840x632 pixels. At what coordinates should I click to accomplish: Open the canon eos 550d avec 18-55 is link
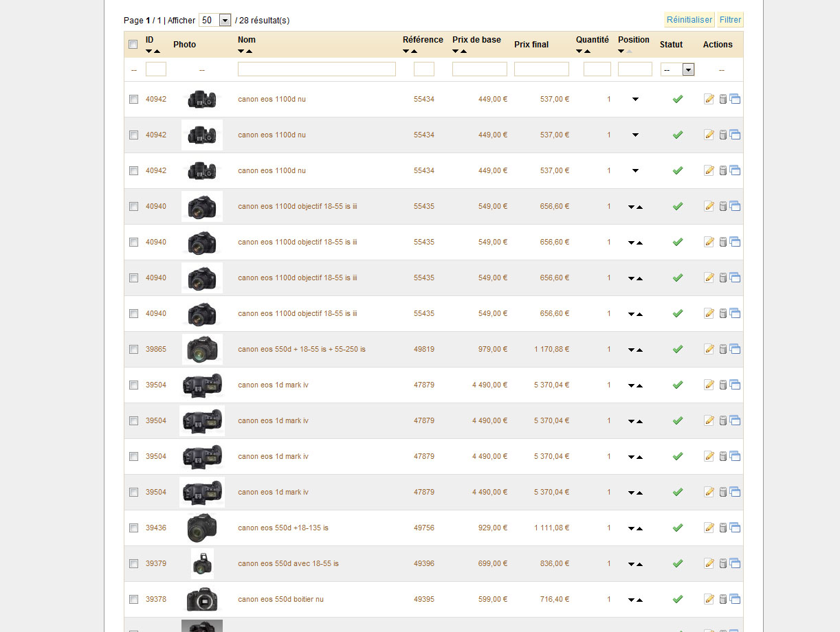click(x=288, y=563)
